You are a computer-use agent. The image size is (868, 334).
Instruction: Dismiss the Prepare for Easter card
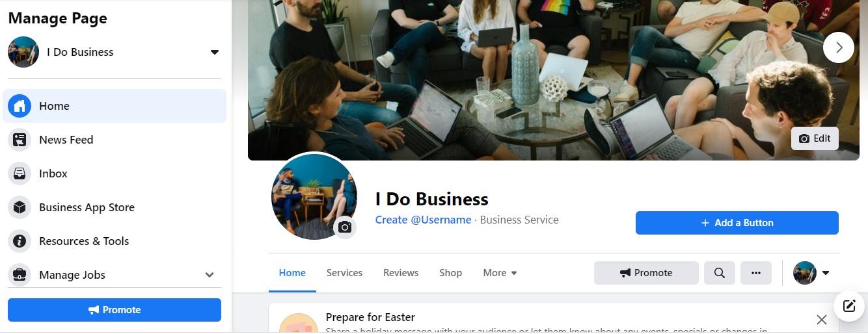(822, 320)
